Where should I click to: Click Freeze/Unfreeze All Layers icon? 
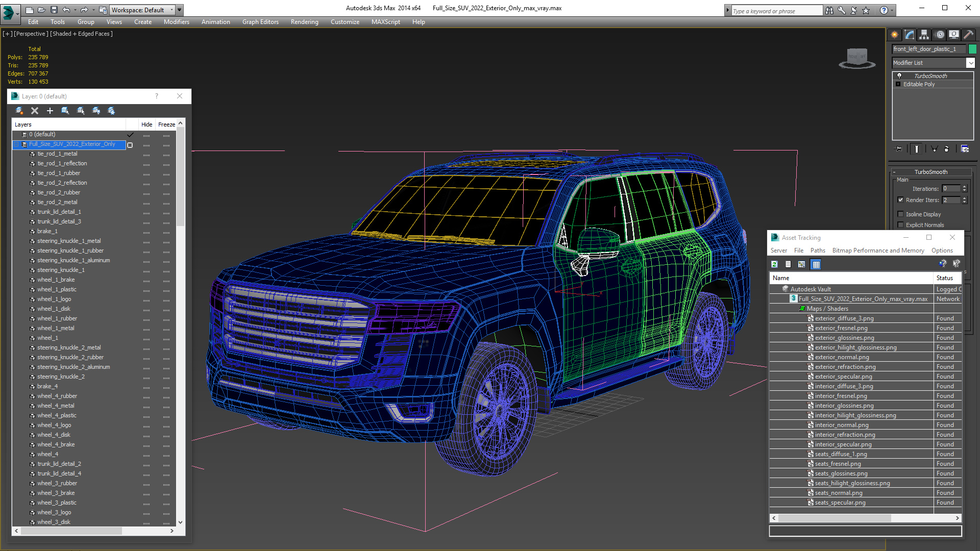point(111,111)
